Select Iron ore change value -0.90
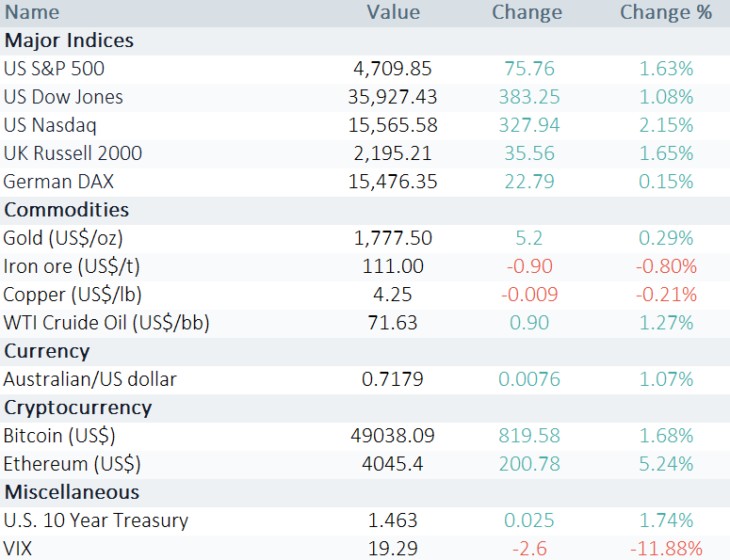 click(x=529, y=266)
